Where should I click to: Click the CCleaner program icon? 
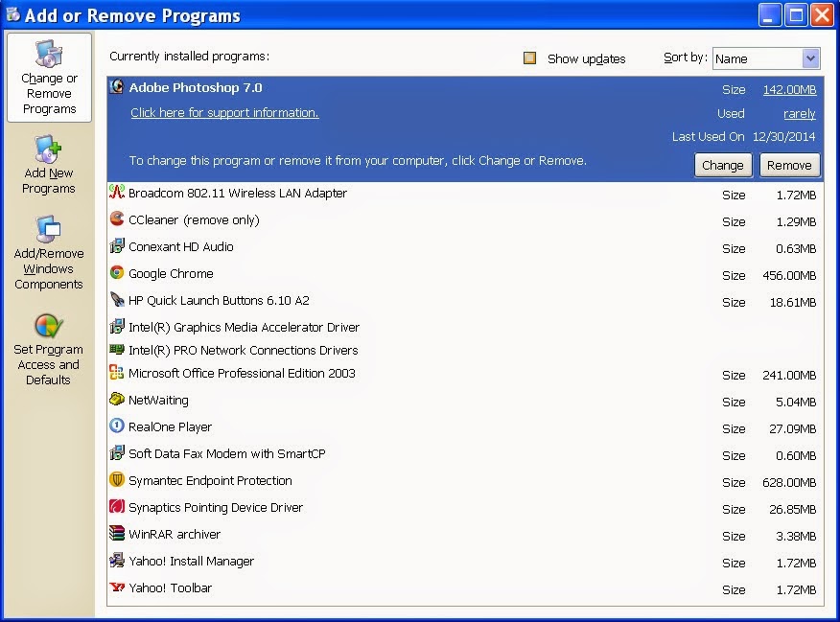coord(117,219)
